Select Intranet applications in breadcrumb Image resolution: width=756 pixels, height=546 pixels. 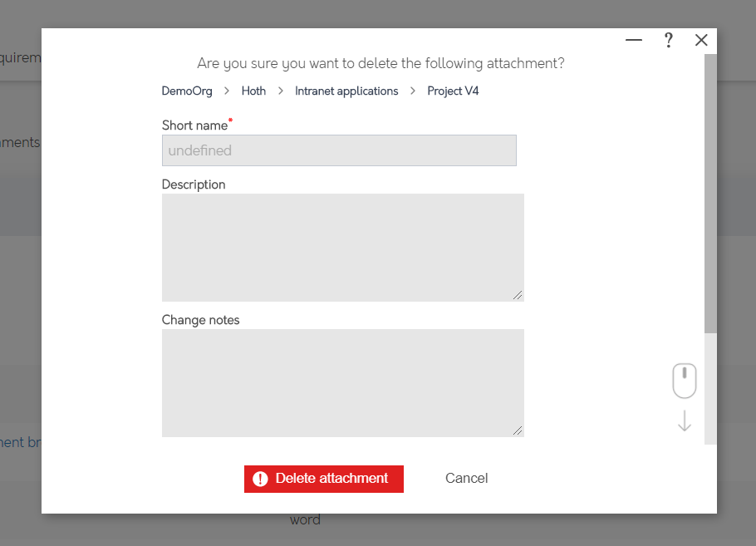click(x=346, y=91)
